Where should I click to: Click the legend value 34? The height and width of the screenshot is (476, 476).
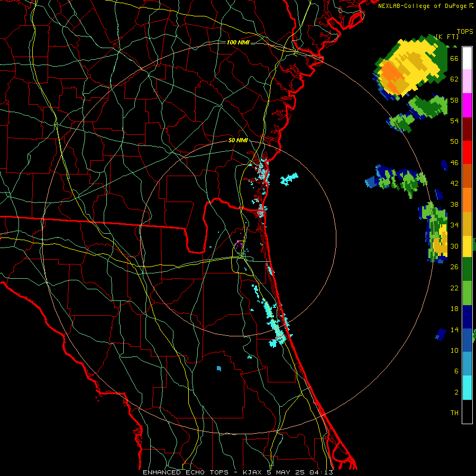(x=454, y=225)
